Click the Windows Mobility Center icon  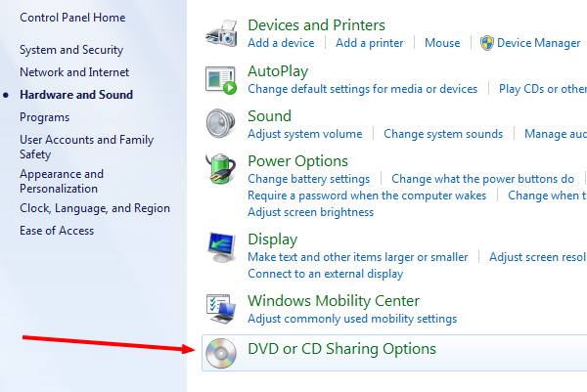pos(221,309)
